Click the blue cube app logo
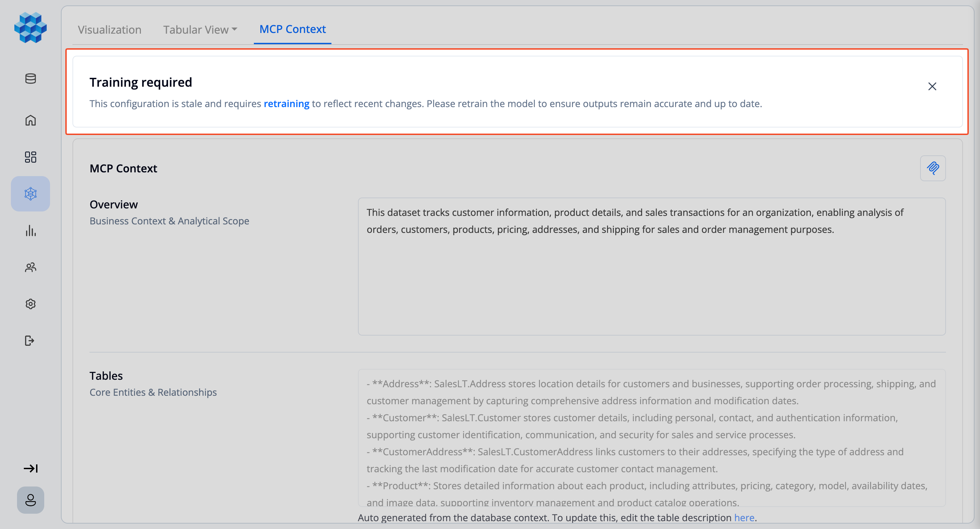This screenshot has width=980, height=529. point(30,27)
